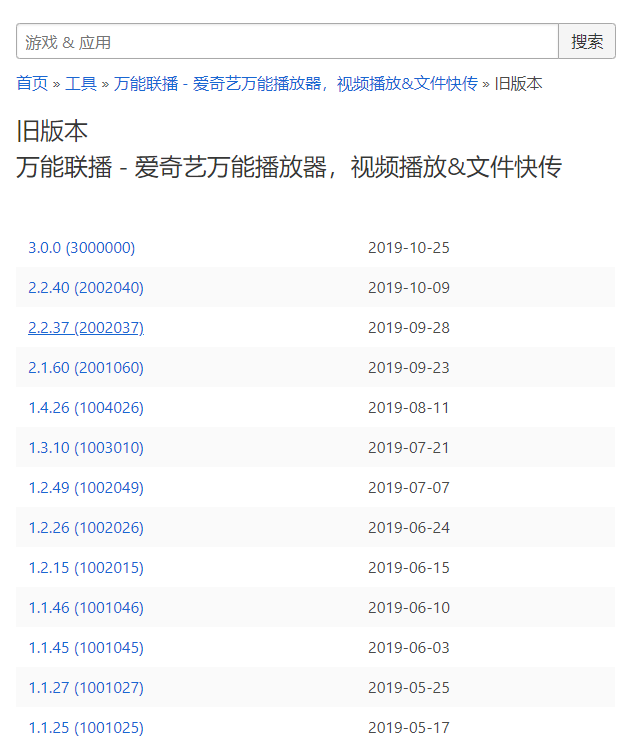635x747 pixels.
Task: Click the date 2019-07-21
Action: coord(409,448)
